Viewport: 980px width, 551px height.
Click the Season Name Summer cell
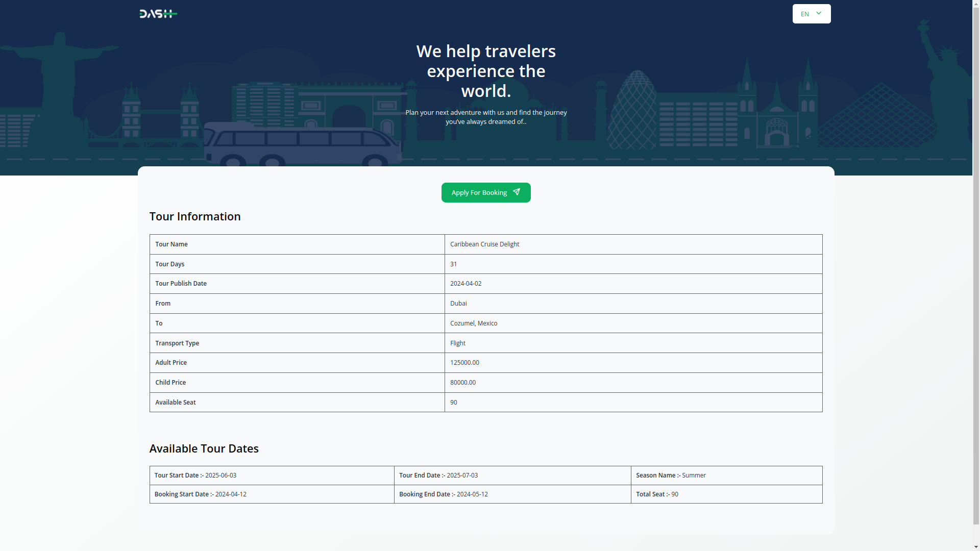tap(671, 475)
